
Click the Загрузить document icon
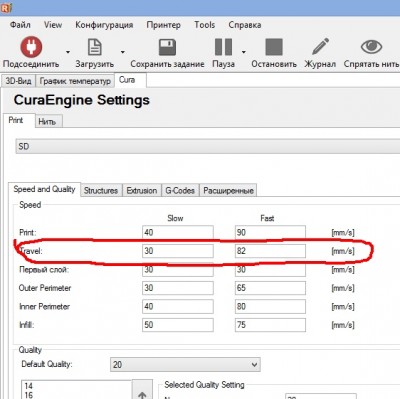coord(95,47)
